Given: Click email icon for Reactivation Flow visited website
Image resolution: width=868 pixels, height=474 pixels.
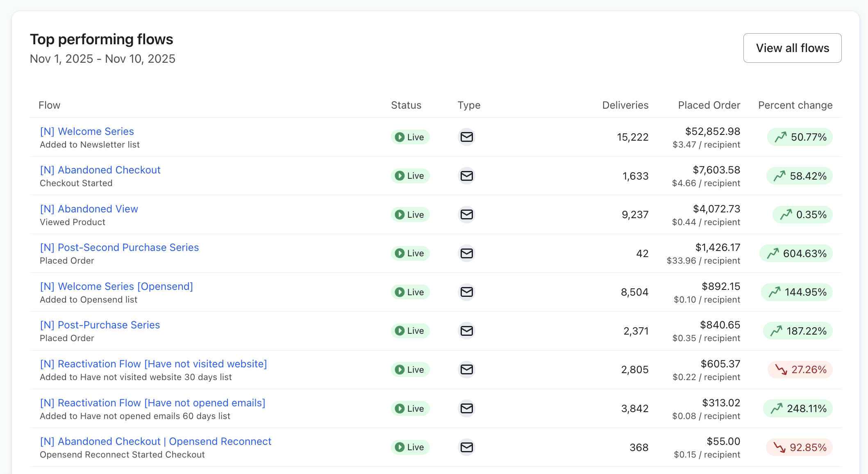Looking at the screenshot, I should coord(466,370).
